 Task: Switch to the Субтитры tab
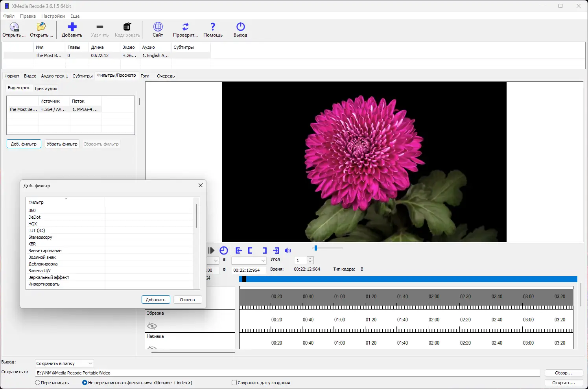[82, 76]
